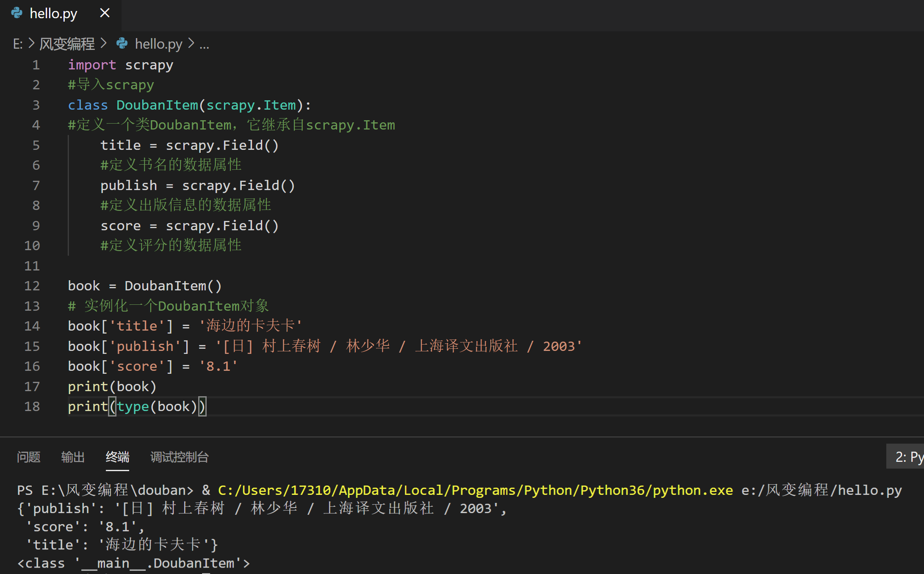Open the terminal selector dropdown '2: Py'
This screenshot has width=924, height=574.
(x=905, y=456)
